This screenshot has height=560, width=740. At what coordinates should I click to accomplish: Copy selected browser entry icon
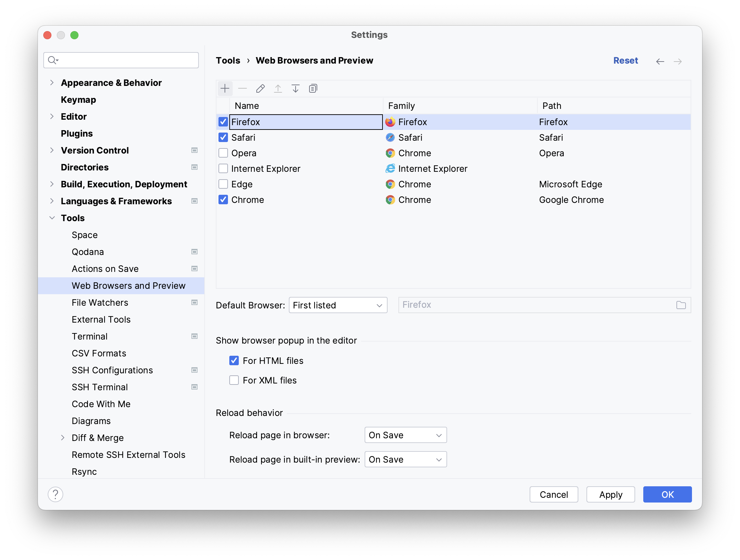[x=313, y=89]
